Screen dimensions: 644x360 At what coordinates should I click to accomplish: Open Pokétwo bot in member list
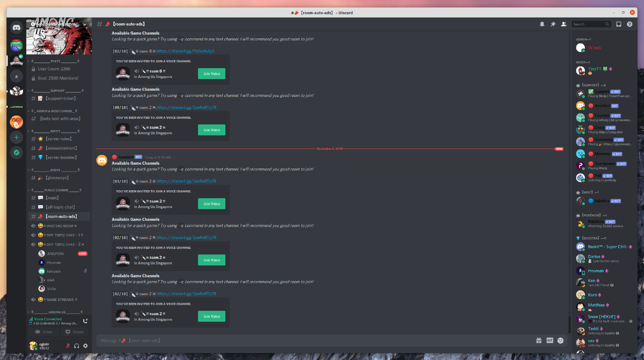[604, 224]
